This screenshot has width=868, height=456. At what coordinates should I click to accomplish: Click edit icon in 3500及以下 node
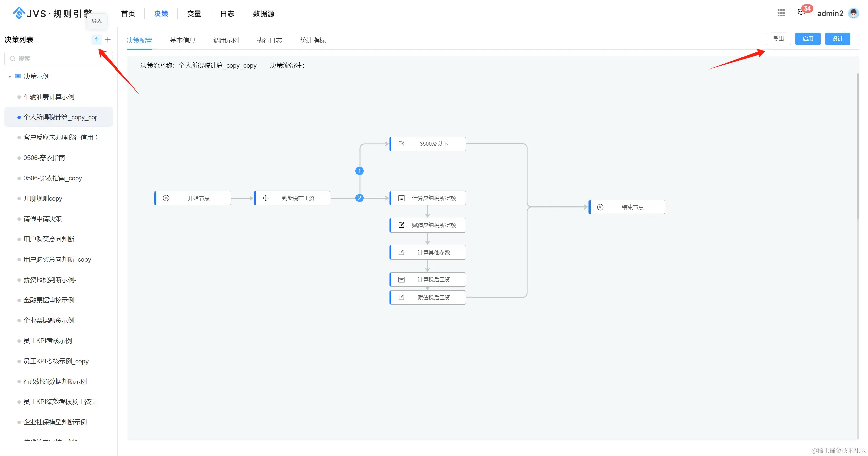[401, 144]
